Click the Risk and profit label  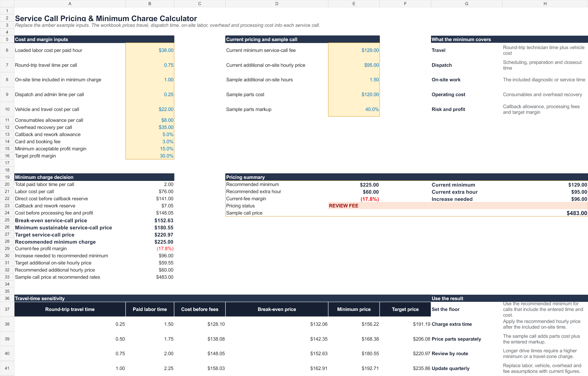coord(448,109)
